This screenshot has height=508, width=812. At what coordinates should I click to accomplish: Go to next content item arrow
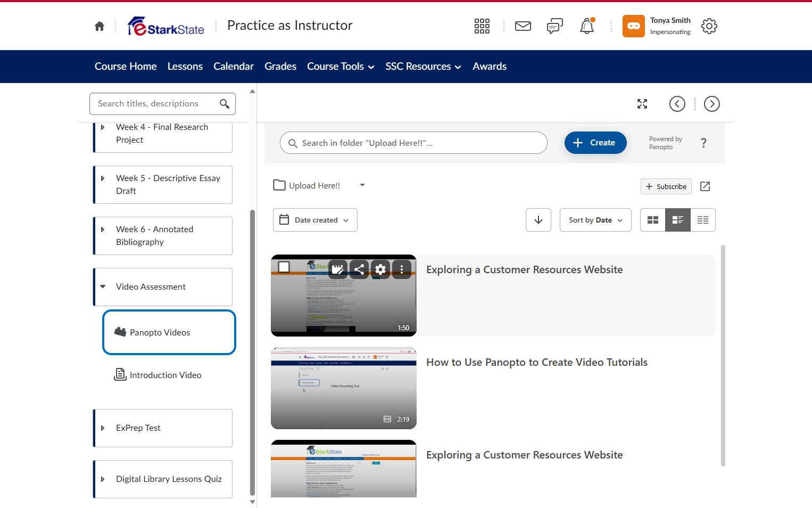coord(712,104)
